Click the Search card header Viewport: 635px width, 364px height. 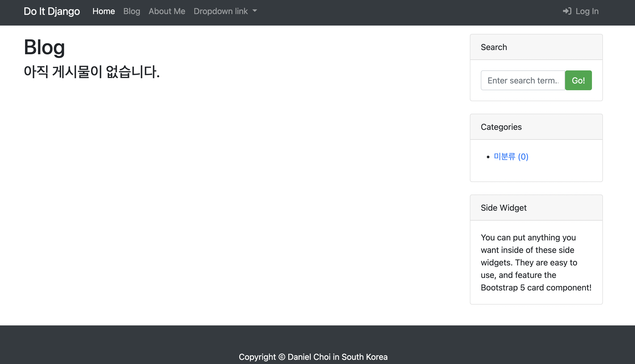tap(536, 47)
